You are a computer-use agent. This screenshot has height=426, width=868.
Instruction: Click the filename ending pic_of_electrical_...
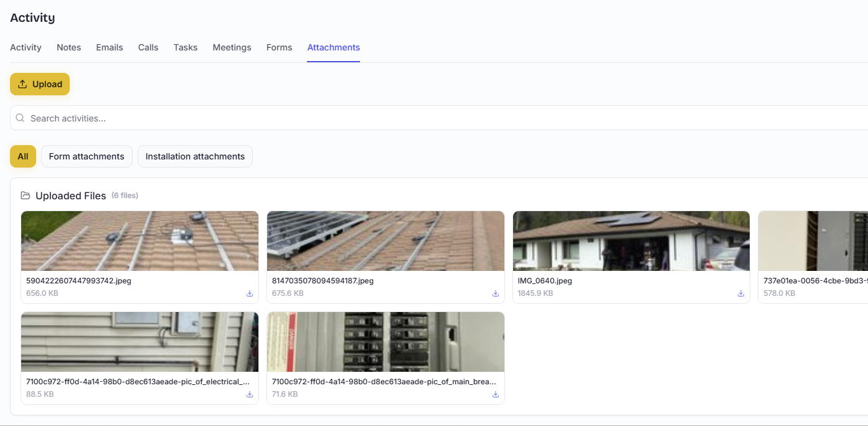[x=138, y=381]
